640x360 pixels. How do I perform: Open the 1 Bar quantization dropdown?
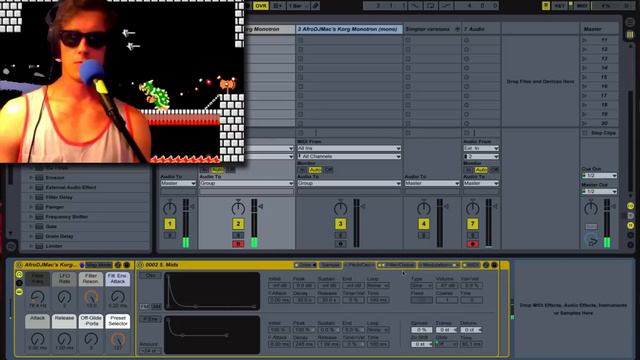pyautogui.click(x=298, y=6)
